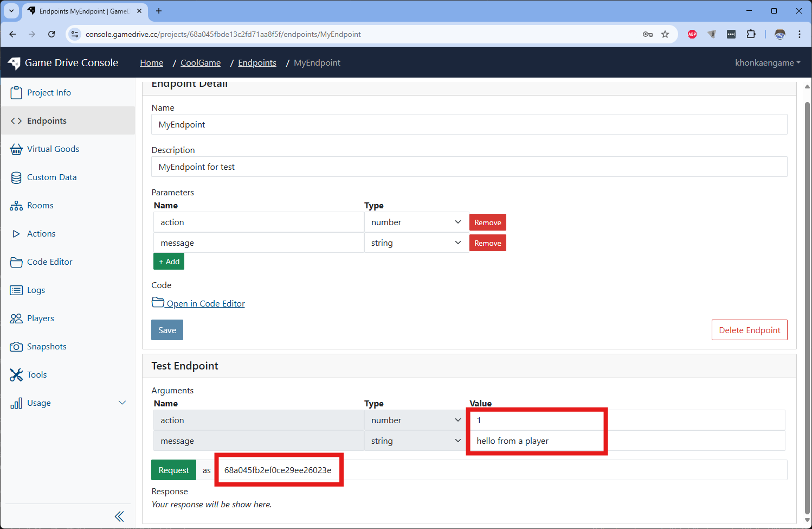Open the CoolGame breadcrumb link

click(200, 62)
